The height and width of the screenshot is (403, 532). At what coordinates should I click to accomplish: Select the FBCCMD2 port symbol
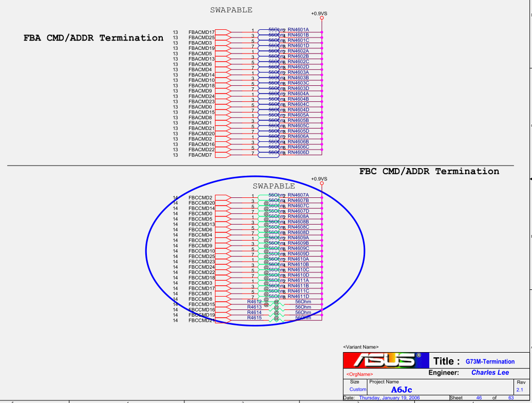tap(223, 197)
